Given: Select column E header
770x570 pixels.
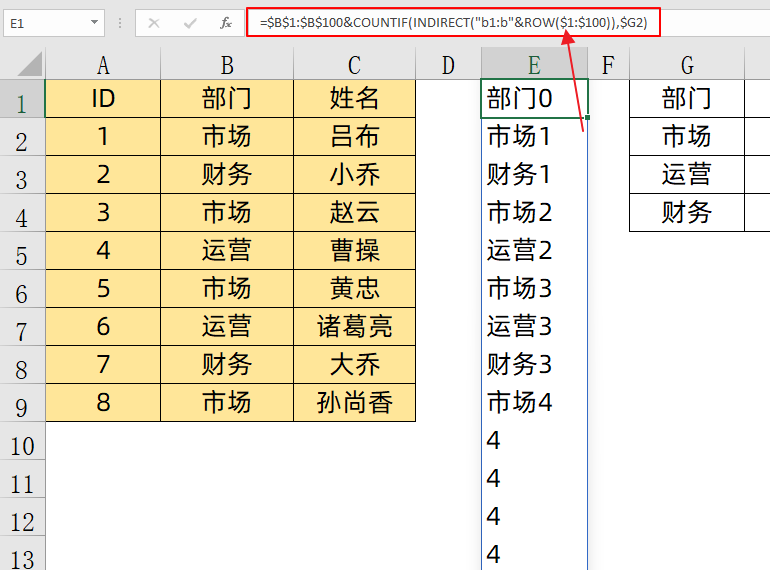Looking at the screenshot, I should tap(534, 64).
